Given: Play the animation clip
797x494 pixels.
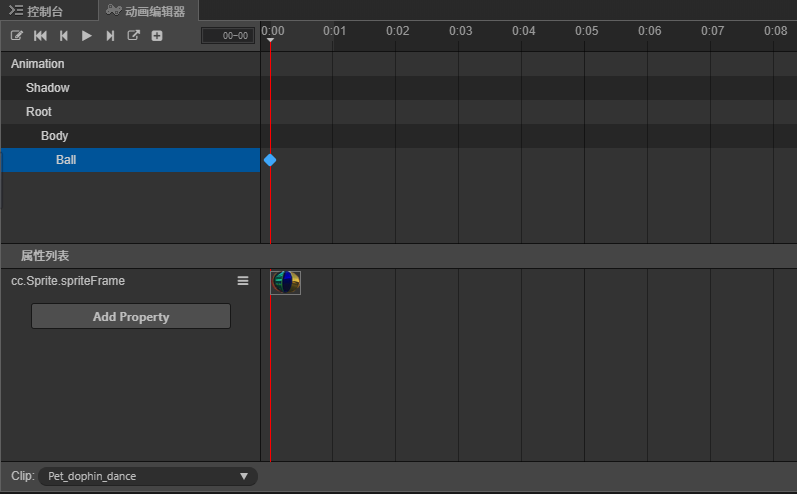Looking at the screenshot, I should point(87,36).
